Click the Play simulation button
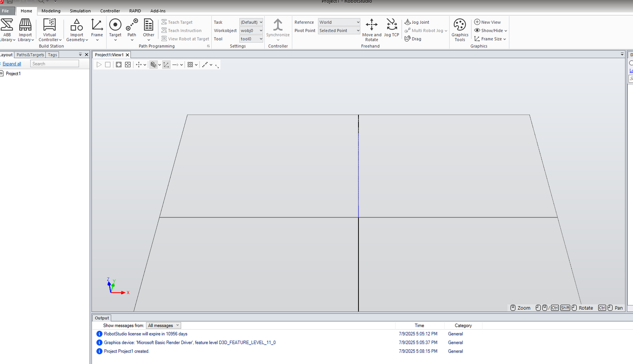This screenshot has height=364, width=633. (x=99, y=64)
